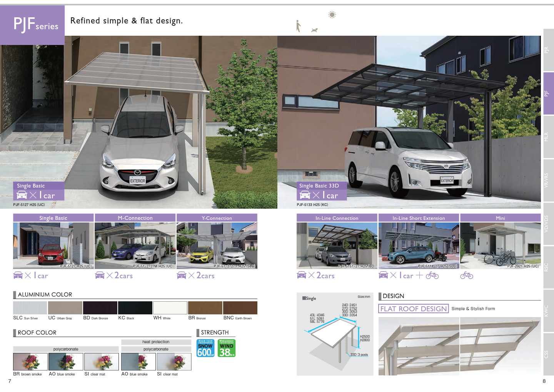Image resolution: width=554 pixels, height=392 pixels.
Task: Click car icon in Single Basic 33D label
Action: pyautogui.click(x=305, y=195)
